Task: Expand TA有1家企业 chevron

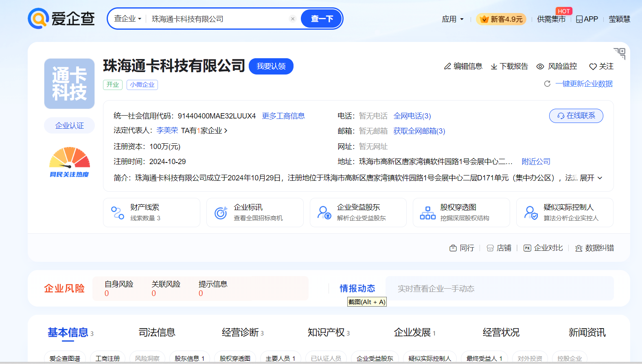Action: (x=226, y=131)
